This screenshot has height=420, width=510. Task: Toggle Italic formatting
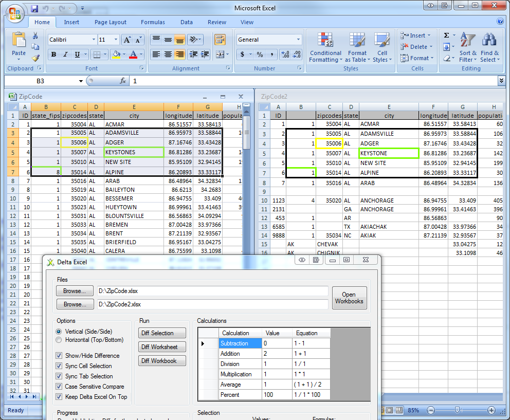coord(65,54)
